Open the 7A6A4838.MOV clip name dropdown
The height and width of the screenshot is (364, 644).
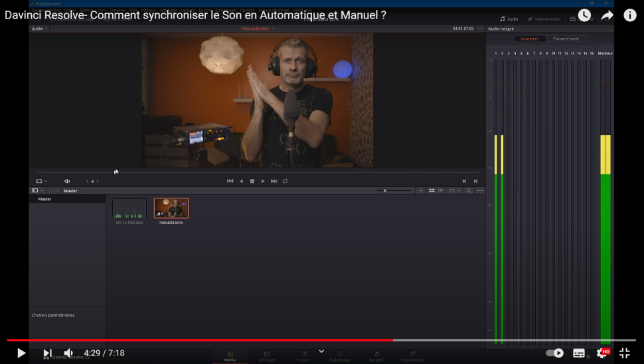click(258, 29)
